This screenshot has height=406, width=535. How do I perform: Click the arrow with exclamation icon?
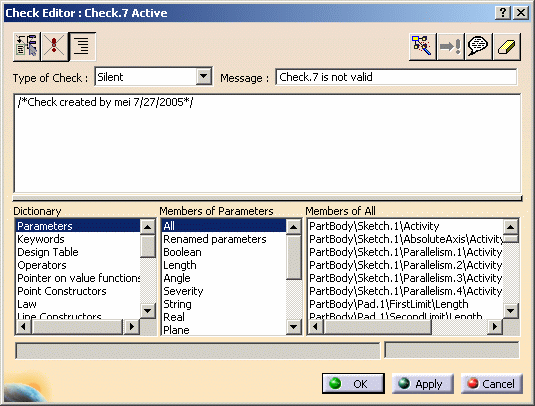[450, 46]
